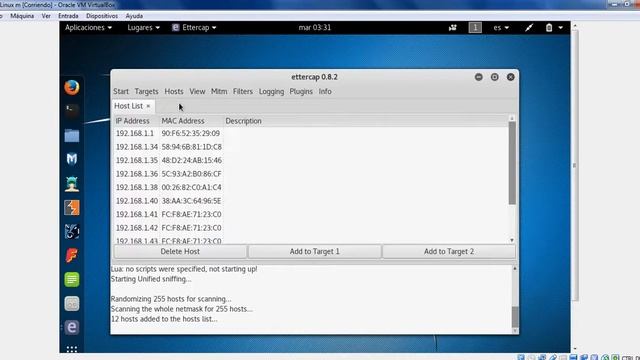Click Add to Target 2
640x360 pixels.
449,251
